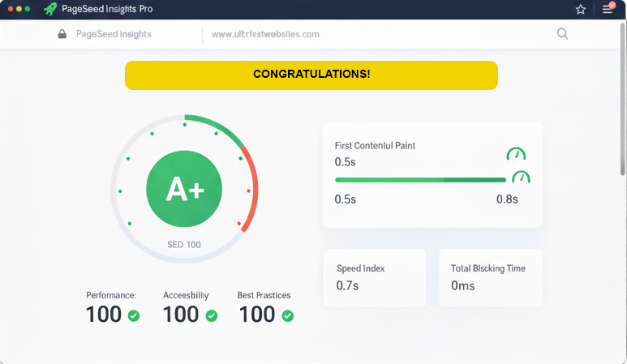Viewport: 627px width, 364px height.
Task: Click the 0.7s Speed Index value
Action: pyautogui.click(x=347, y=285)
